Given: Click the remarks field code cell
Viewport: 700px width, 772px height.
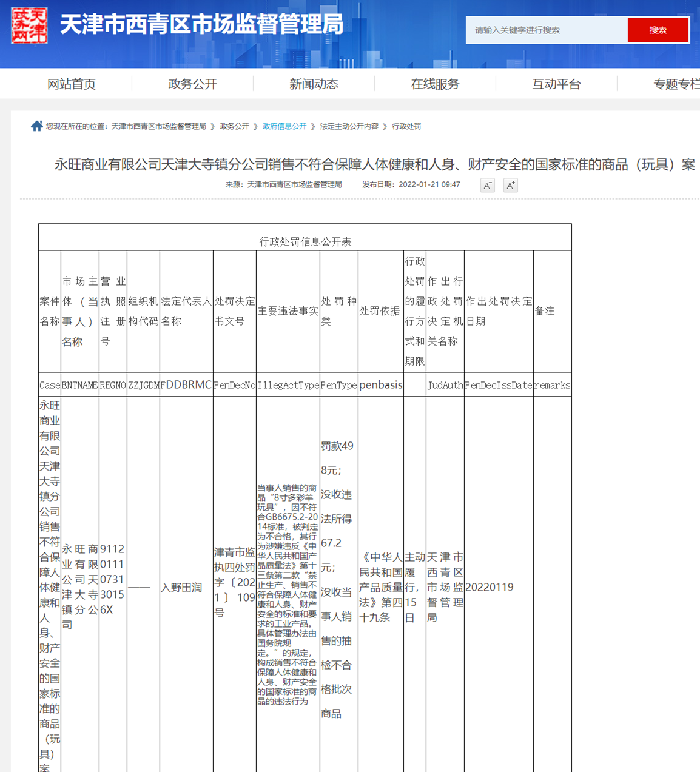Looking at the screenshot, I should point(553,385).
